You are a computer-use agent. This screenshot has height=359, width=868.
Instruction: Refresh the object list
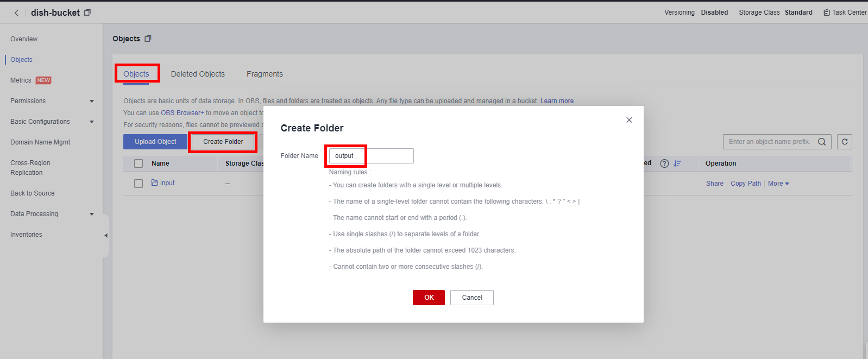coord(844,142)
